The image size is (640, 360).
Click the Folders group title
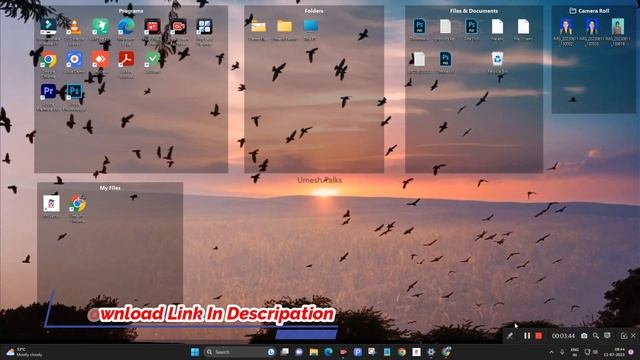pyautogui.click(x=314, y=11)
